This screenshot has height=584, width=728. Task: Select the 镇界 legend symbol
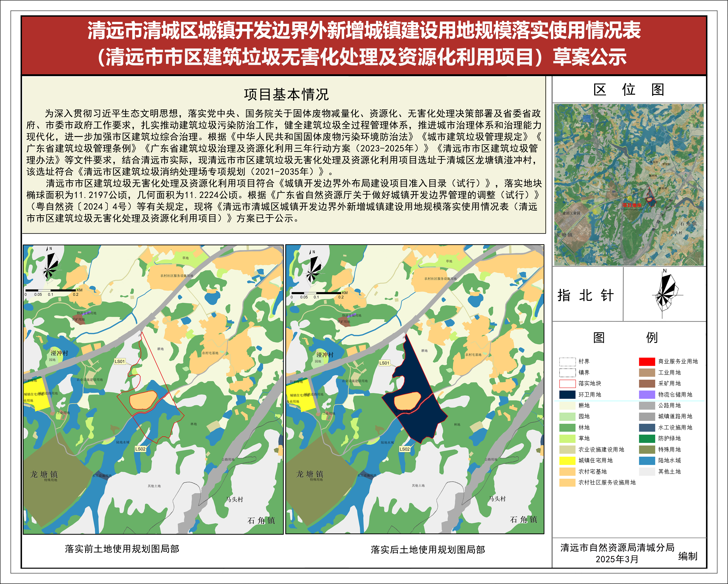567,373
